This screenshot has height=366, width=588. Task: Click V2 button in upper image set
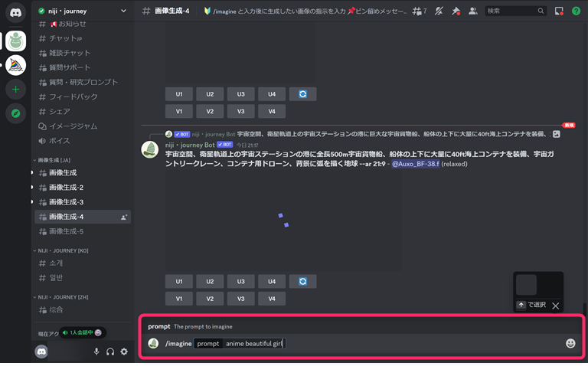pyautogui.click(x=210, y=111)
